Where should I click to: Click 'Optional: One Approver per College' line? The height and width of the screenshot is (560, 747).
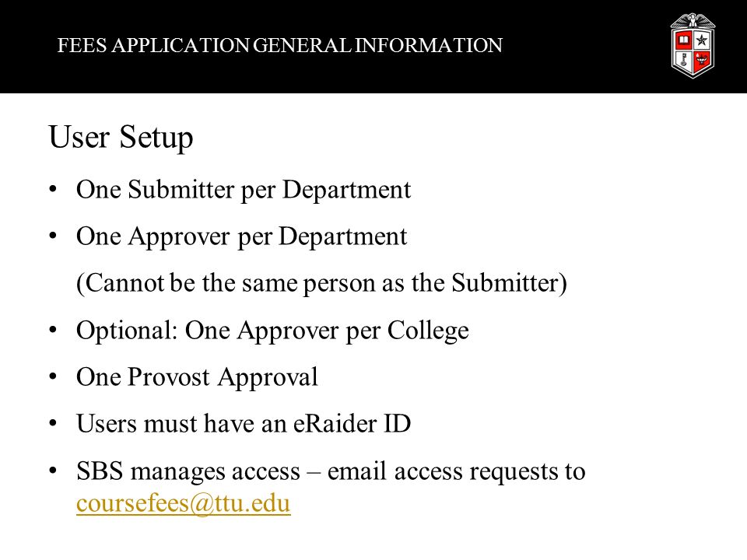click(x=272, y=331)
